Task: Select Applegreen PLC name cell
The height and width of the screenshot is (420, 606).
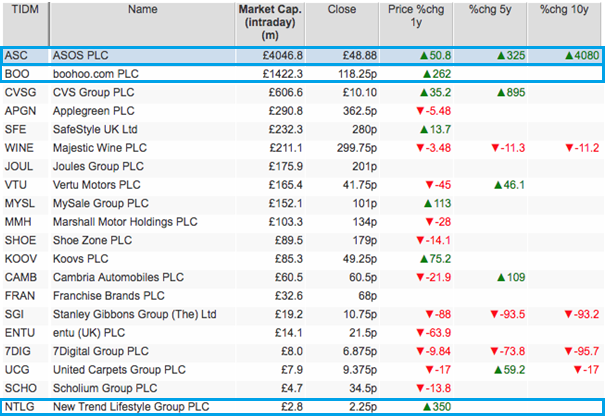Action: tap(94, 111)
